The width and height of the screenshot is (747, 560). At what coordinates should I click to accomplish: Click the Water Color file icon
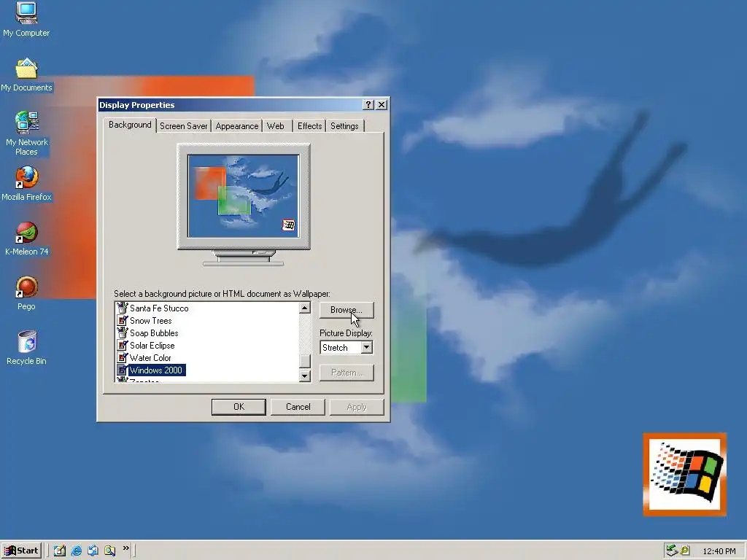click(123, 357)
